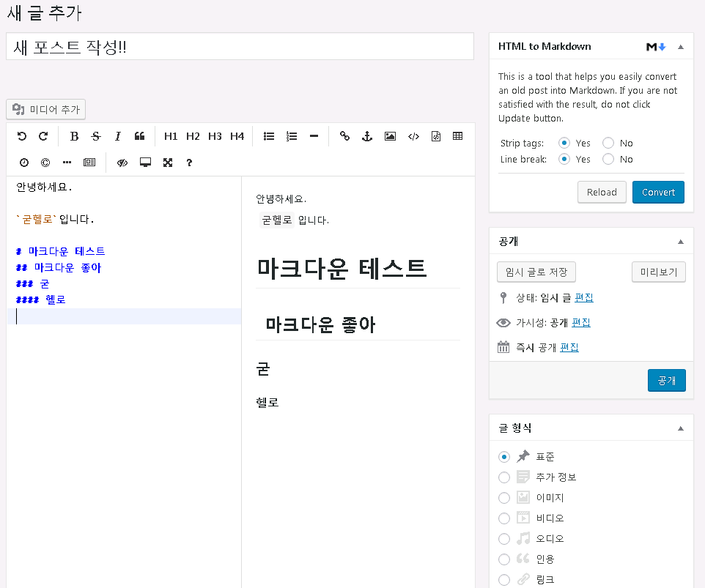
Task: Edit publish time 편집 link
Action: coord(569,347)
